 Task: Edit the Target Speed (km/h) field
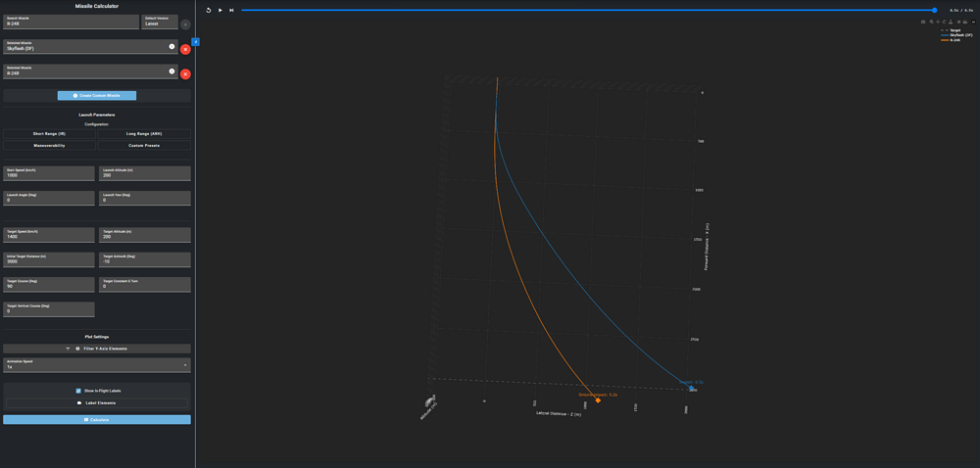click(x=49, y=235)
